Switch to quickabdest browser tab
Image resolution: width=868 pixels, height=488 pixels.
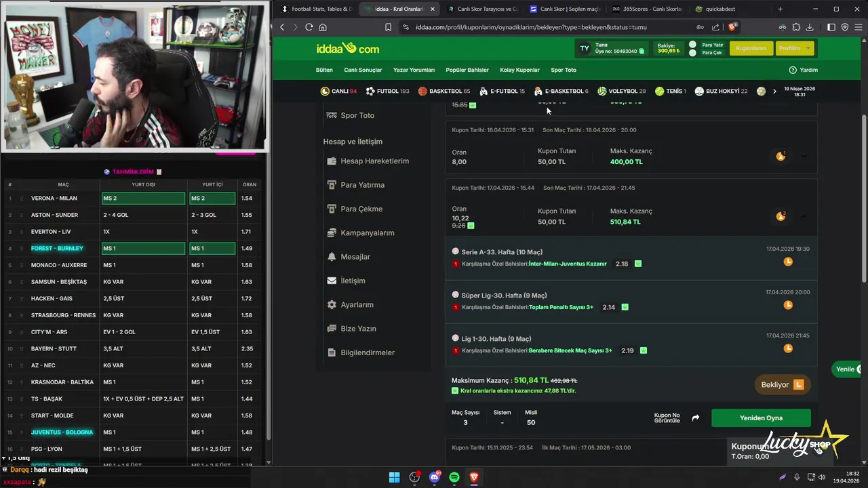click(x=729, y=9)
